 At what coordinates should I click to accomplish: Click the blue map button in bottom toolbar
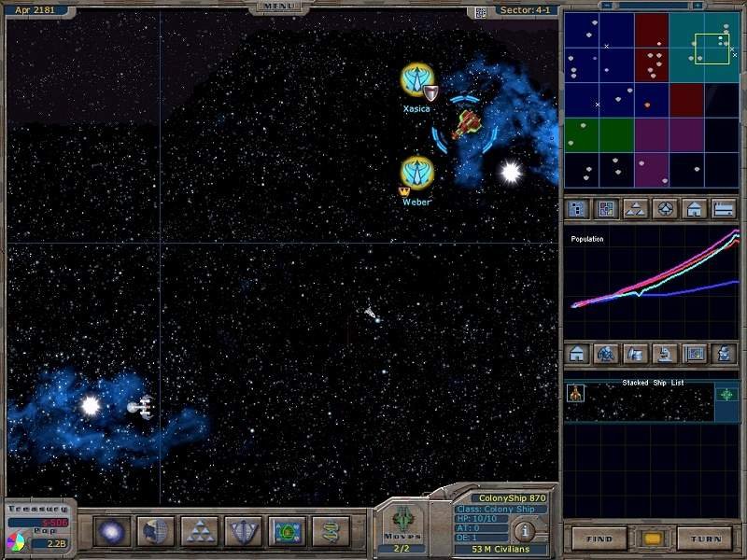tap(288, 531)
